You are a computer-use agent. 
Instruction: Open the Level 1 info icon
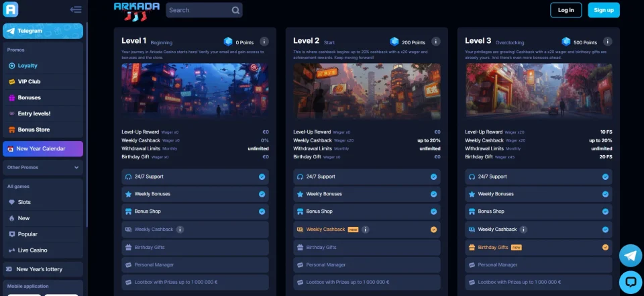tap(264, 42)
